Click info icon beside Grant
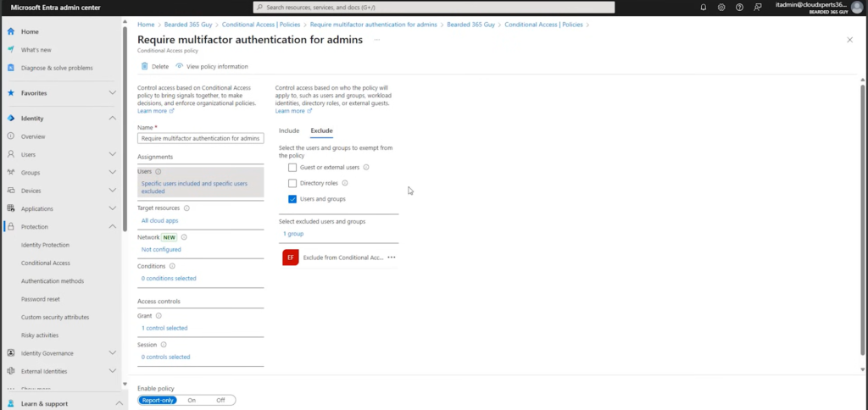Image resolution: width=868 pixels, height=410 pixels. (x=159, y=315)
